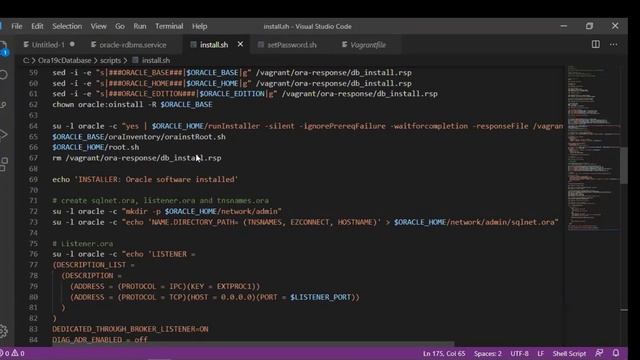Split the editor to the right
This screenshot has height=360, width=640.
(x=596, y=44)
